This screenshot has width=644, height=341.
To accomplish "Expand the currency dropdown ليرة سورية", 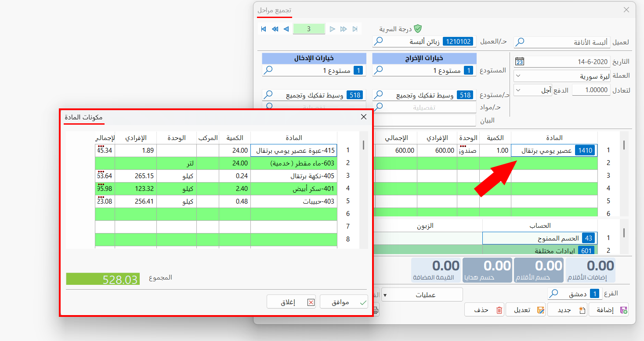I will pyautogui.click(x=519, y=76).
